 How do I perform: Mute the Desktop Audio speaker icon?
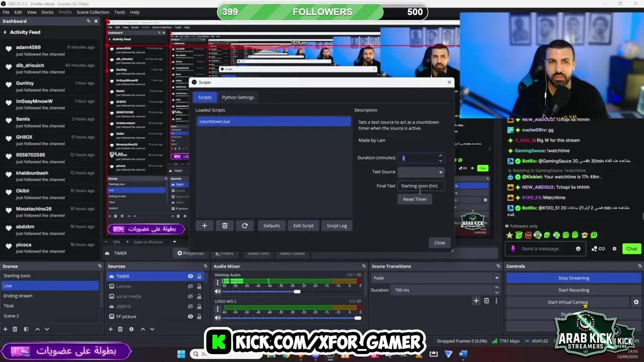[218, 292]
